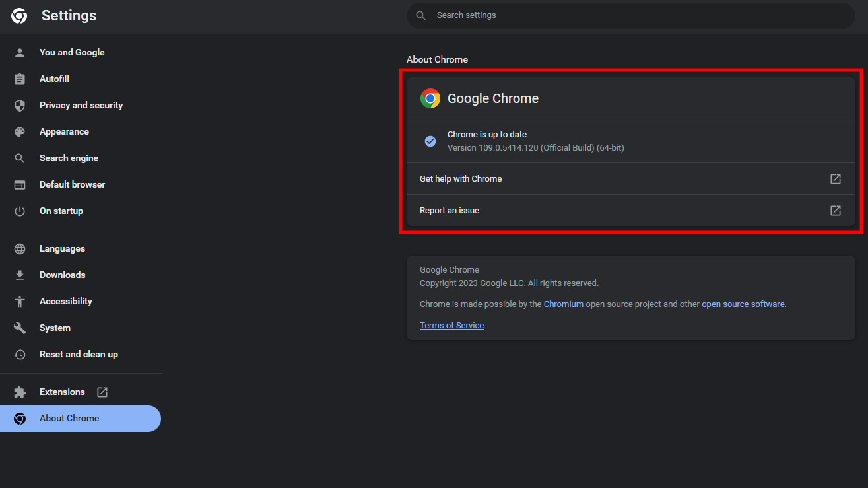868x488 pixels.
Task: Click the Extensions puzzle piece icon
Action: [20, 392]
